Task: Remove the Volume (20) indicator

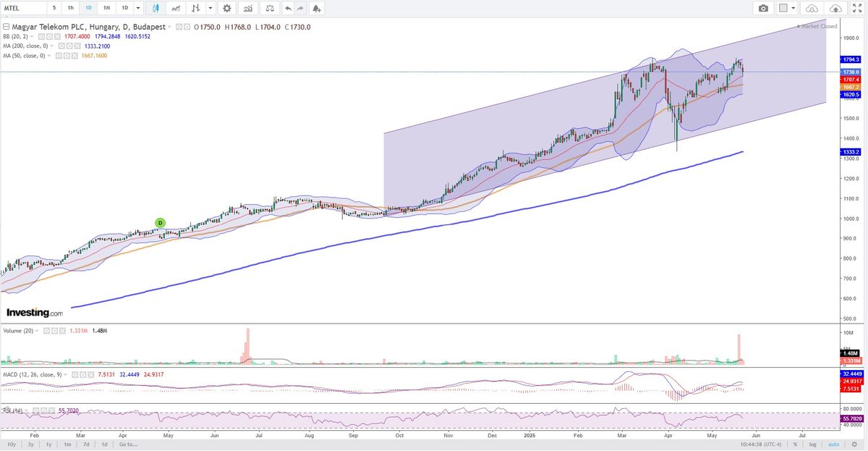Action: coord(61,330)
